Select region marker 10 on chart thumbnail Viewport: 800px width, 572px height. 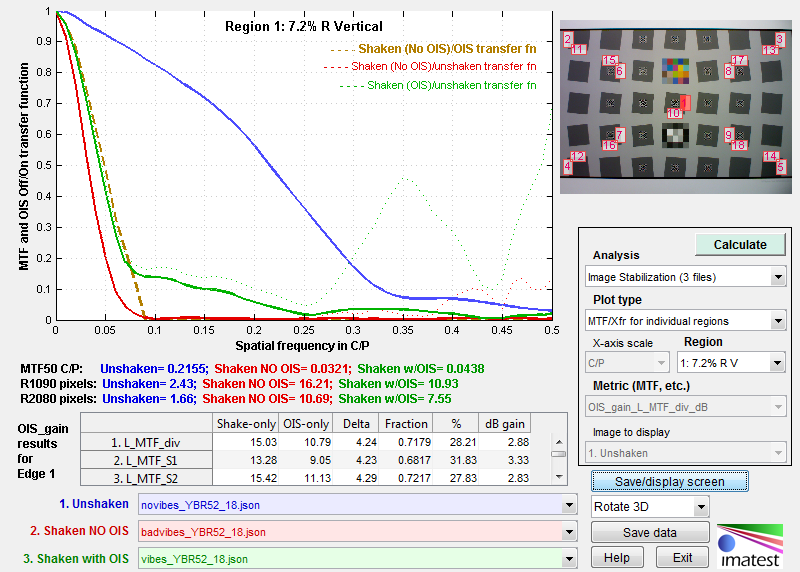(674, 113)
